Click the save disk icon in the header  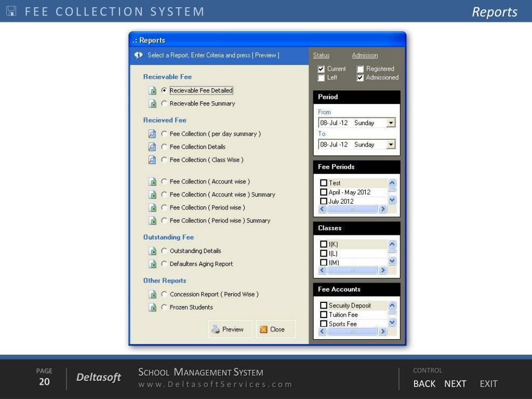point(11,11)
